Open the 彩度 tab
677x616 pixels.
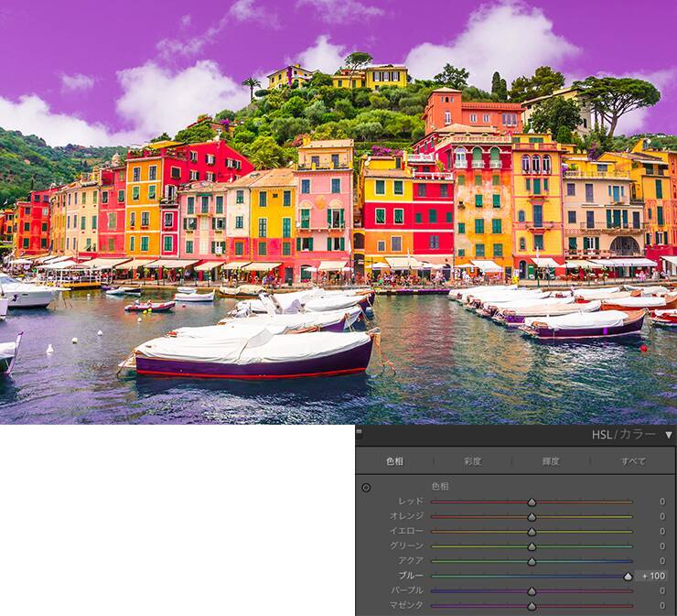(472, 461)
